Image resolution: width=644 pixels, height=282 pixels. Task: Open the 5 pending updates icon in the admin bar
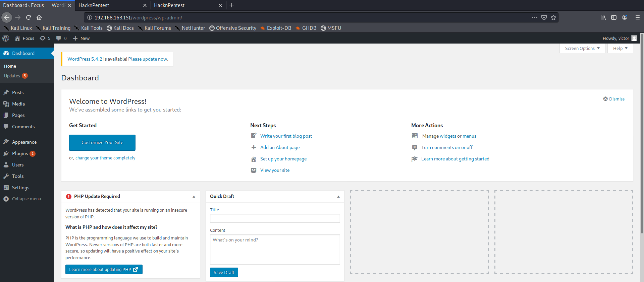coord(45,38)
